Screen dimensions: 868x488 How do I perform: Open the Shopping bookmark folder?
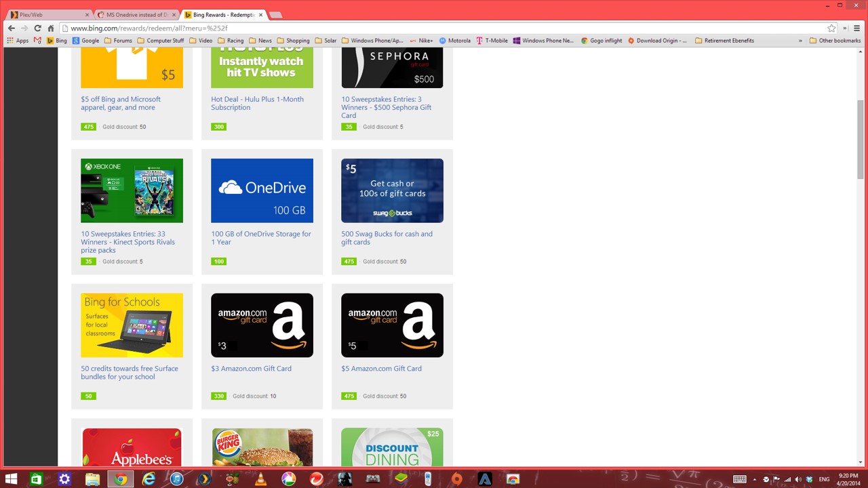tap(293, 41)
